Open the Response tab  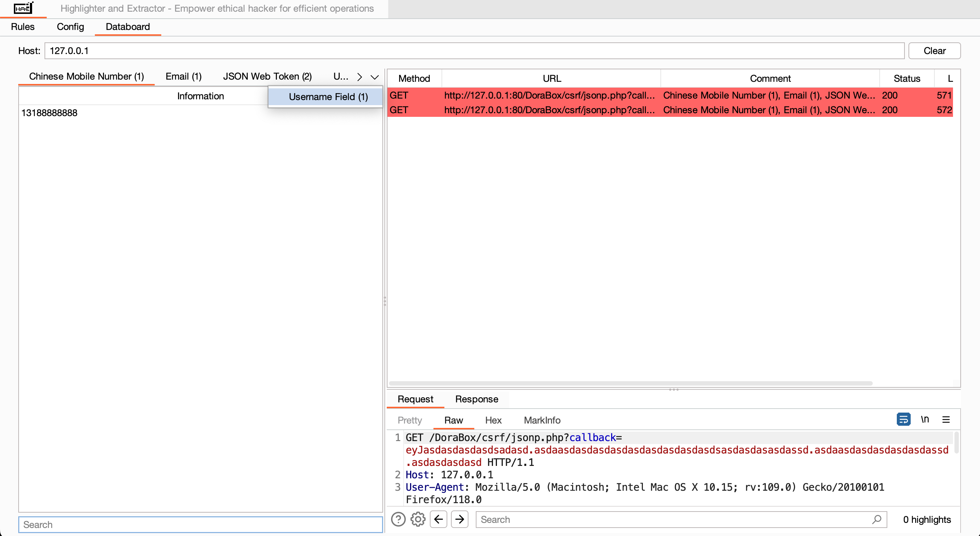coord(476,399)
